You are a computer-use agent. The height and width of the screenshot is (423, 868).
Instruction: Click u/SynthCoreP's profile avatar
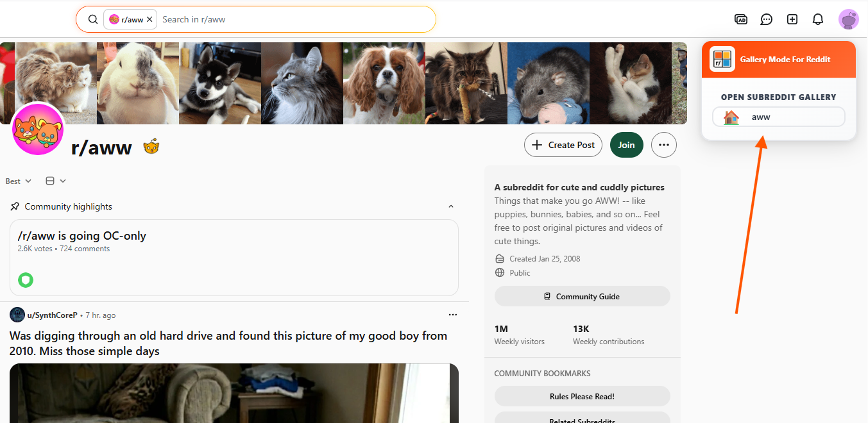[x=17, y=315]
